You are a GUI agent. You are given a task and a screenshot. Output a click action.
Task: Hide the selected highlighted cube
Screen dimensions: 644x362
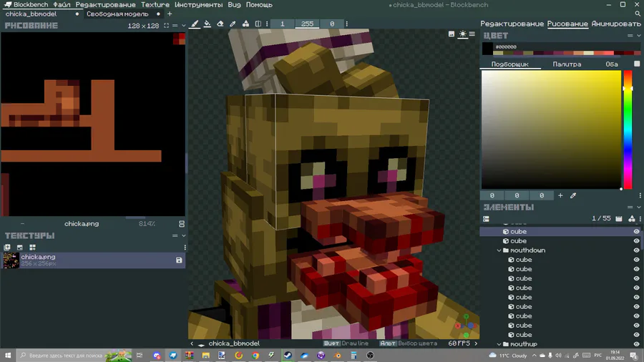coord(636,232)
